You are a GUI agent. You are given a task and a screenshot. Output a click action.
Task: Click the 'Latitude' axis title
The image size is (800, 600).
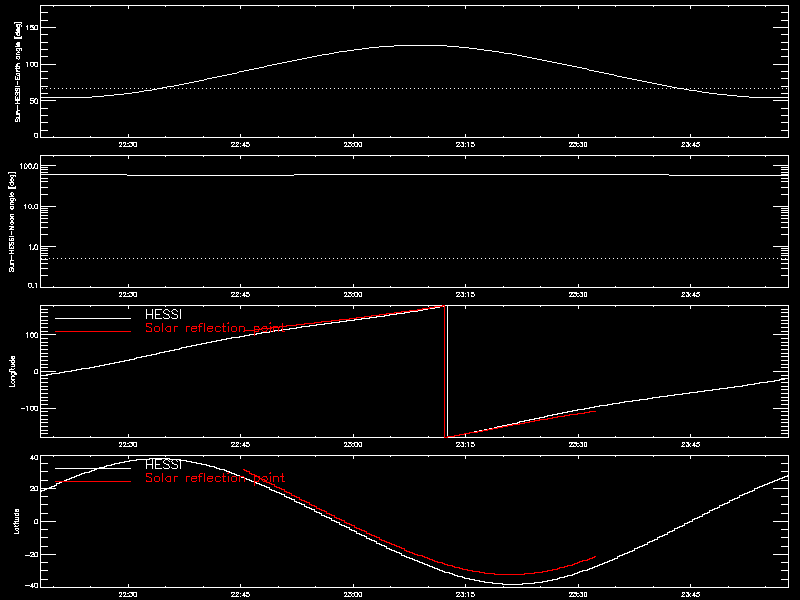pyautogui.click(x=17, y=521)
